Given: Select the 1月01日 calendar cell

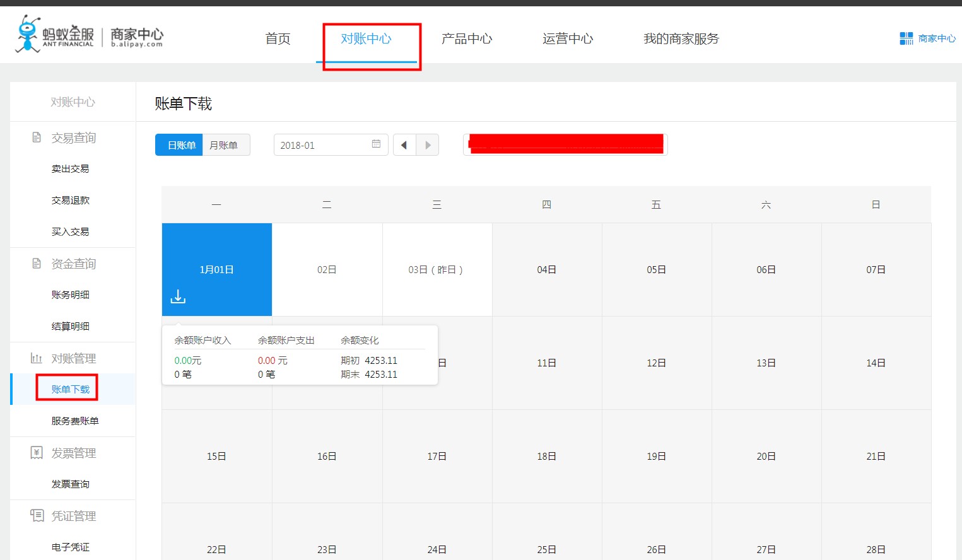Looking at the screenshot, I should click(x=217, y=269).
